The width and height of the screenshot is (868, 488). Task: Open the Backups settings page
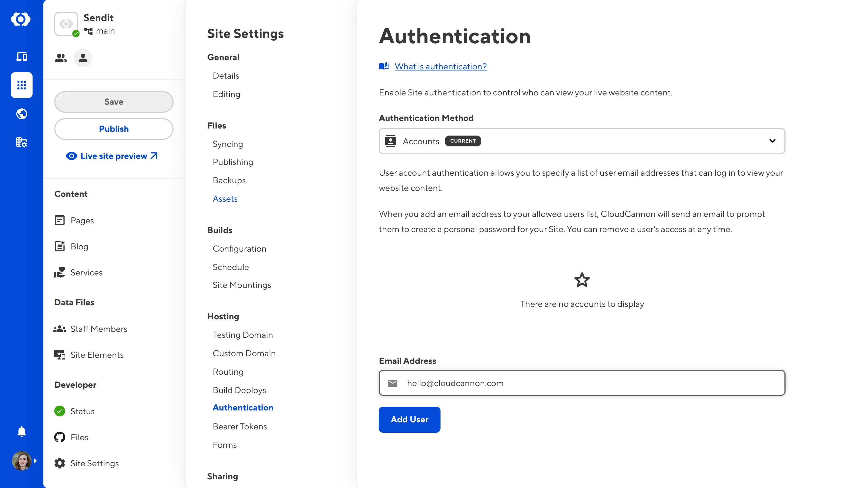click(229, 180)
